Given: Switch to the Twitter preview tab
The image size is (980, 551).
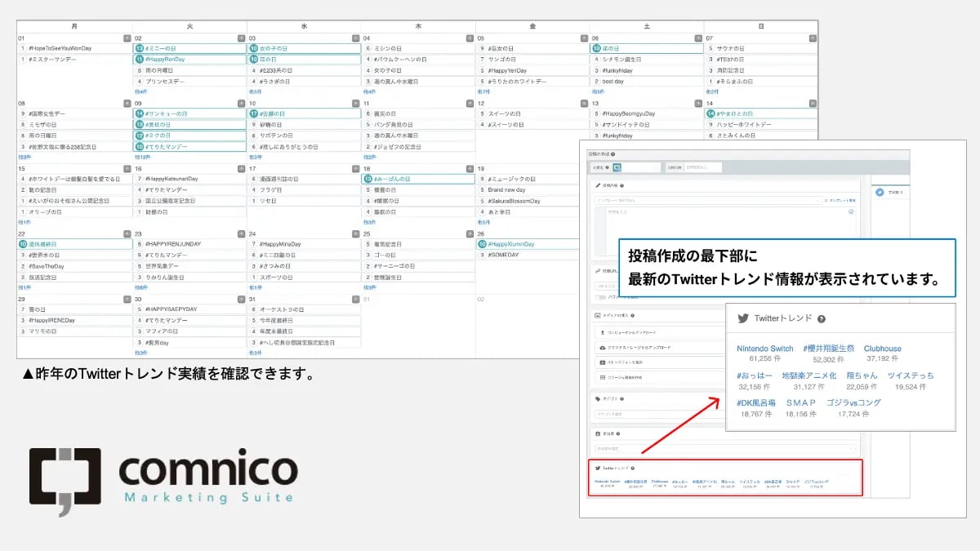Looking at the screenshot, I should coord(880,191).
